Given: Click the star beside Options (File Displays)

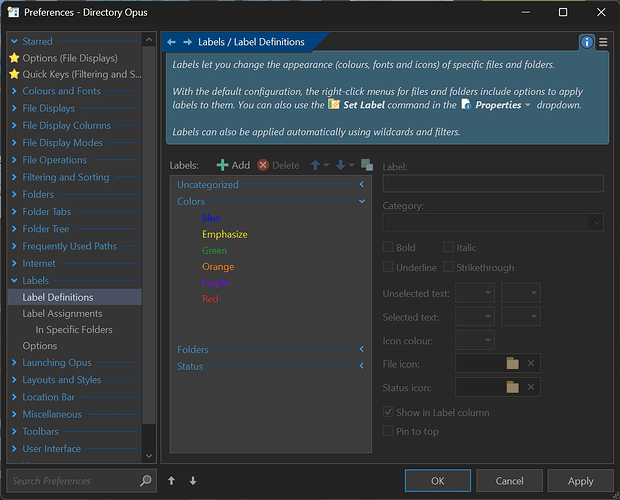Looking at the screenshot, I should pos(14,58).
